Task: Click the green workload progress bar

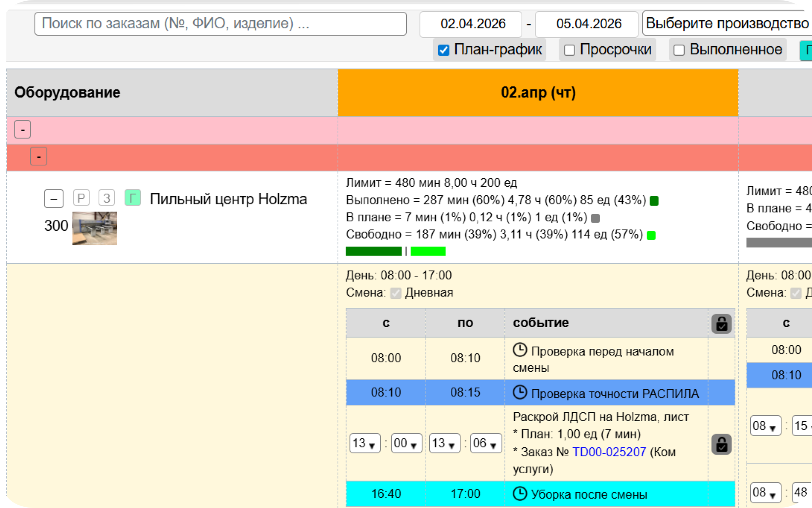Action: click(373, 251)
